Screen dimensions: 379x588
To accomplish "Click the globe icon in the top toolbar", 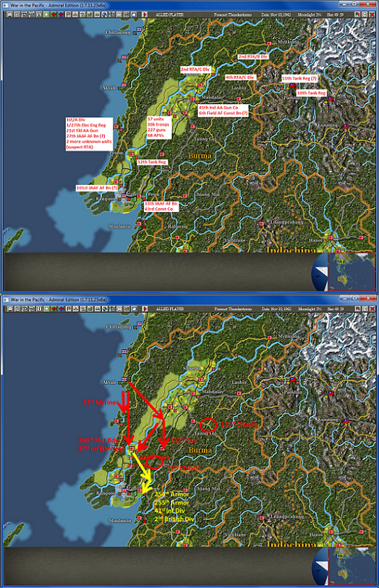I will [105, 15].
